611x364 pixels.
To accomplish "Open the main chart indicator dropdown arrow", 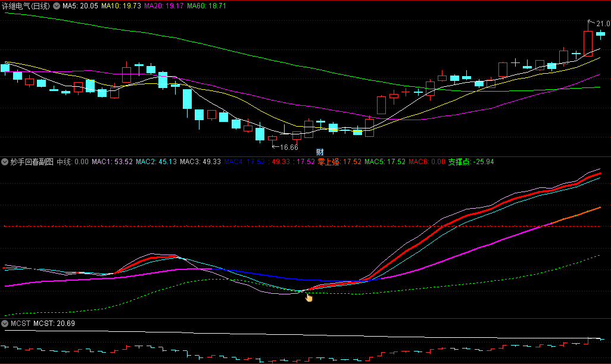I will click(x=57, y=6).
